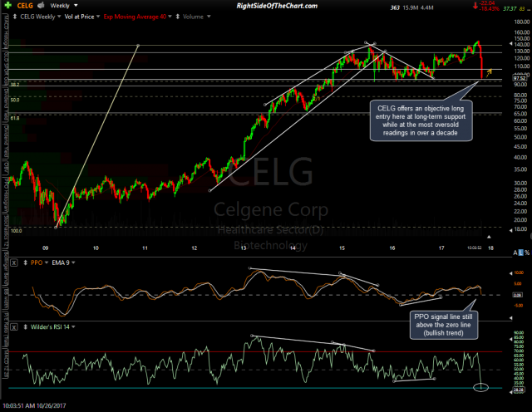Open Exp Moving Average 40 dropdown arrow
The height and width of the screenshot is (412, 532).
coord(170,17)
